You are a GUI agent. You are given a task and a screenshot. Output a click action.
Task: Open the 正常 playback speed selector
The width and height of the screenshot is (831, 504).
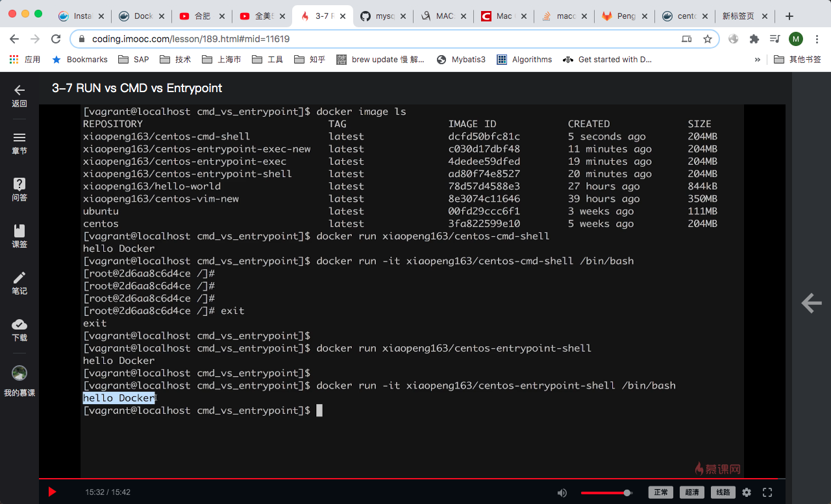(x=661, y=492)
